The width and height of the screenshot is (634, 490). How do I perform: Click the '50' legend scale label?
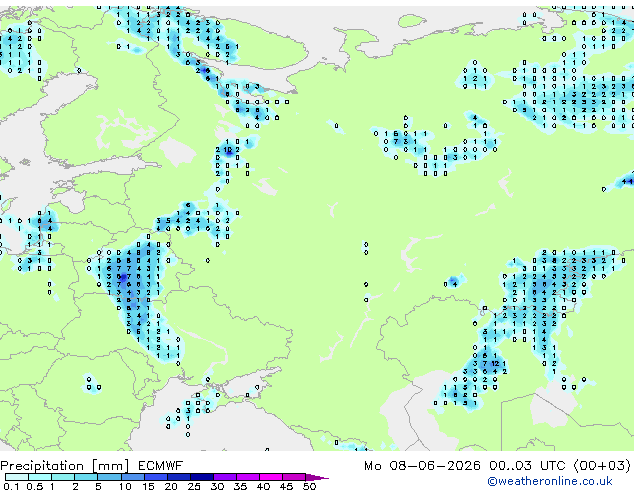coord(309,486)
